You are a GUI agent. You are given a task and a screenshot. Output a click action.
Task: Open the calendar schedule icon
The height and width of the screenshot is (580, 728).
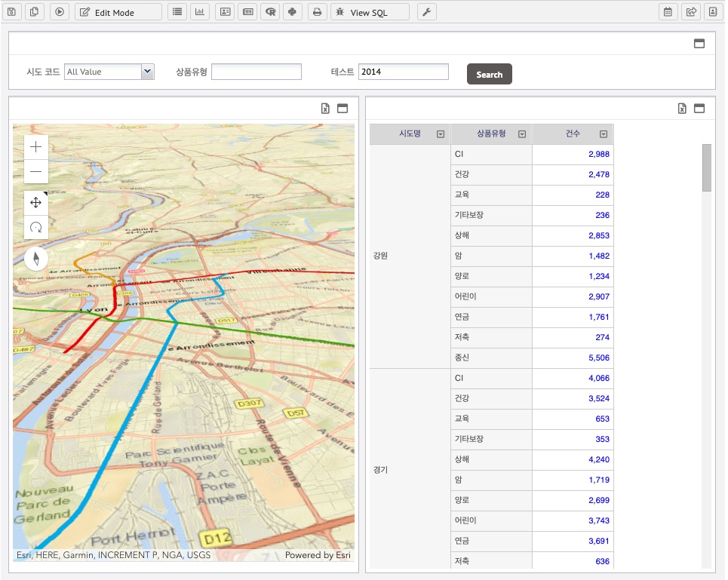click(668, 12)
